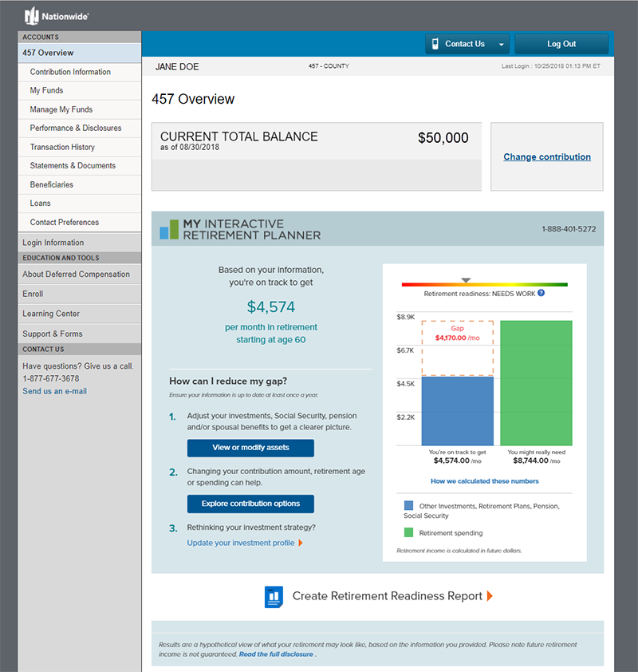Open the 457 Overview menu item
The height and width of the screenshot is (672, 638).
click(x=80, y=53)
